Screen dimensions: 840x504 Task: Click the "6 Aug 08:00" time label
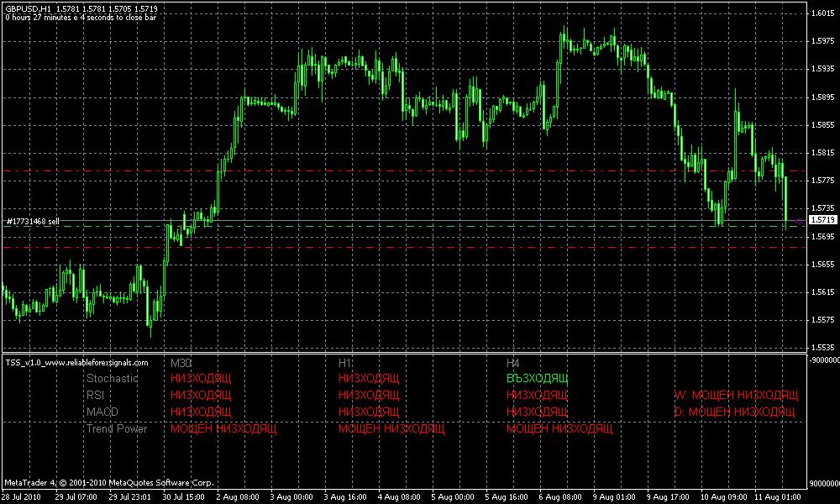[560, 497]
